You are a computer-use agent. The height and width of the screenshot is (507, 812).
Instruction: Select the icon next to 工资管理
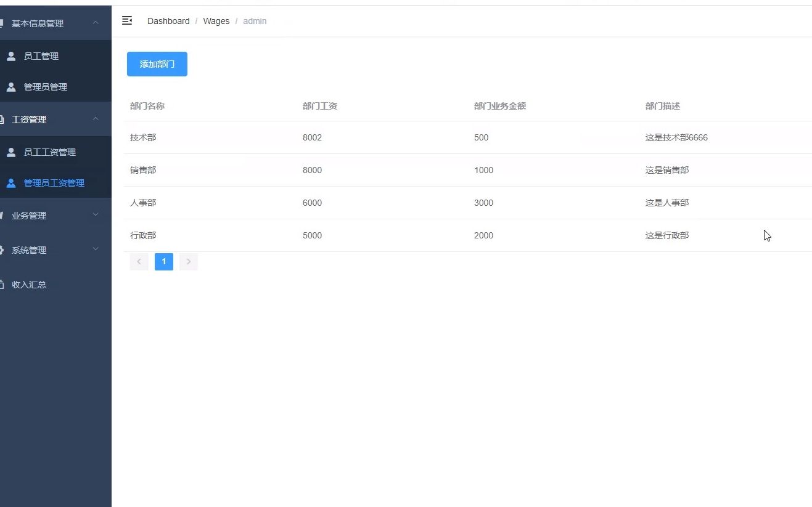click(2, 119)
